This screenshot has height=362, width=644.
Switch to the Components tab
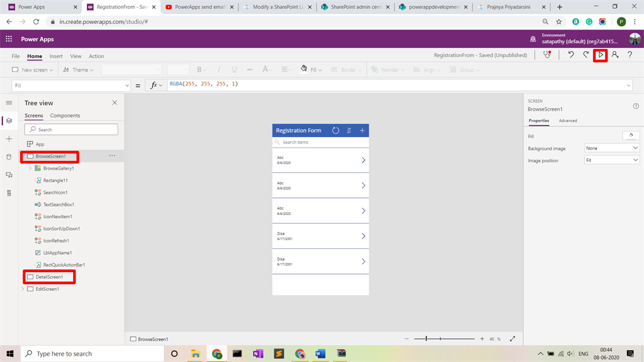66,115
